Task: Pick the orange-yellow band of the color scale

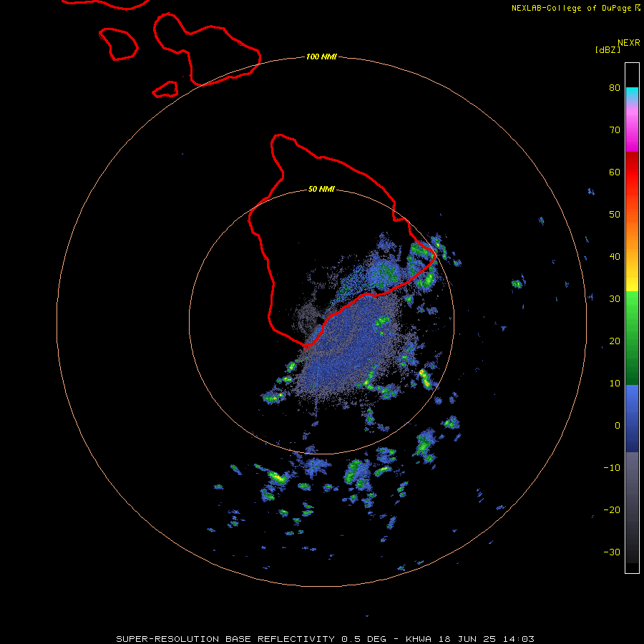Action: [x=632, y=255]
